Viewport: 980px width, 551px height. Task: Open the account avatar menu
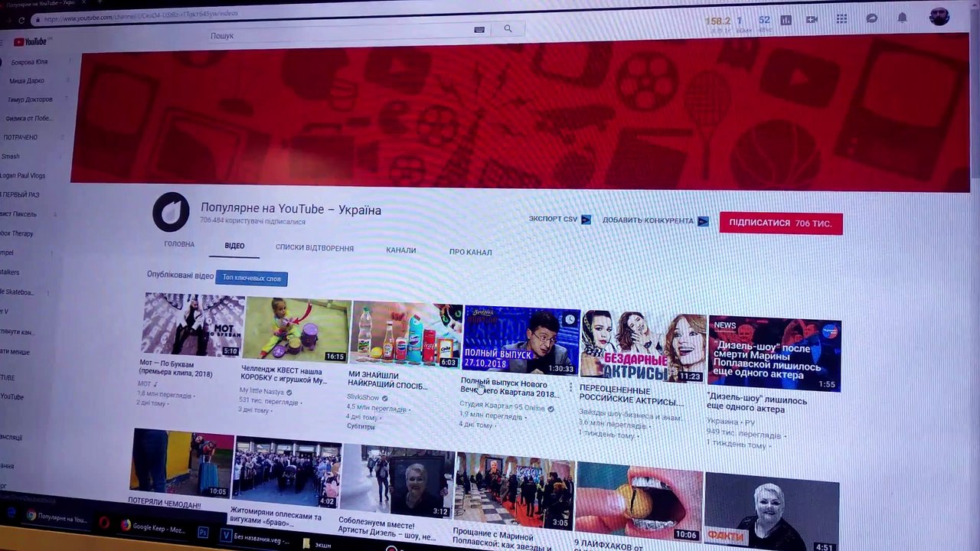click(x=939, y=16)
